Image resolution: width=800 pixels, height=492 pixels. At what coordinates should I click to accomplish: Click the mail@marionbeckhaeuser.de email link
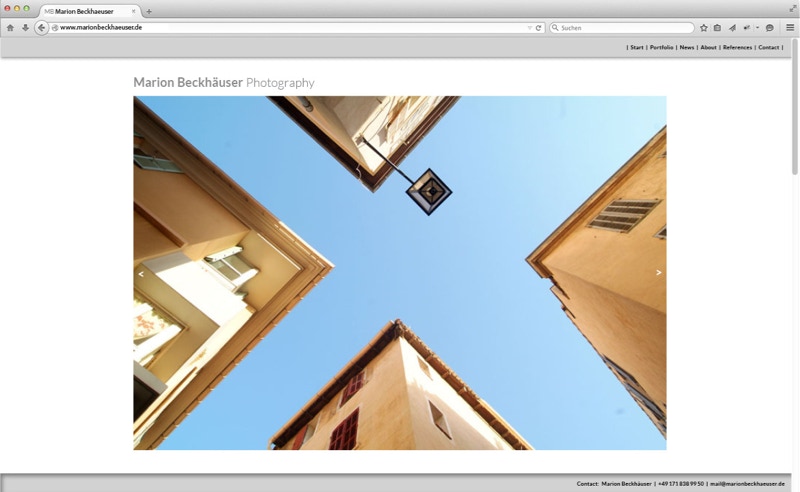tap(747, 483)
